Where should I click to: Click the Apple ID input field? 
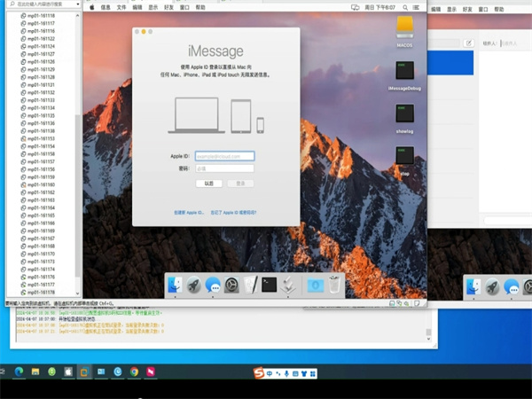point(223,155)
